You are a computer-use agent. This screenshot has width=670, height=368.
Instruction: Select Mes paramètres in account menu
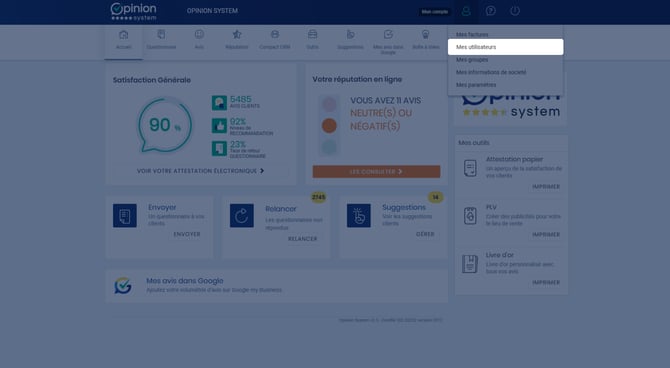[x=476, y=85]
